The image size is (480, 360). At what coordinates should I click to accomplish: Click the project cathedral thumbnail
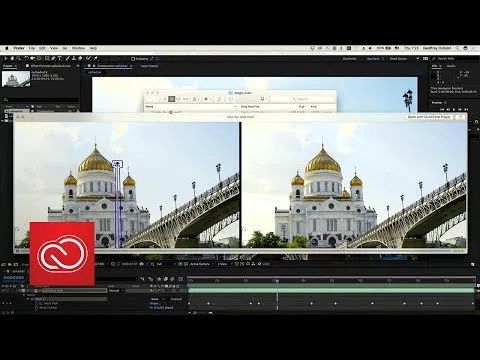point(16,79)
